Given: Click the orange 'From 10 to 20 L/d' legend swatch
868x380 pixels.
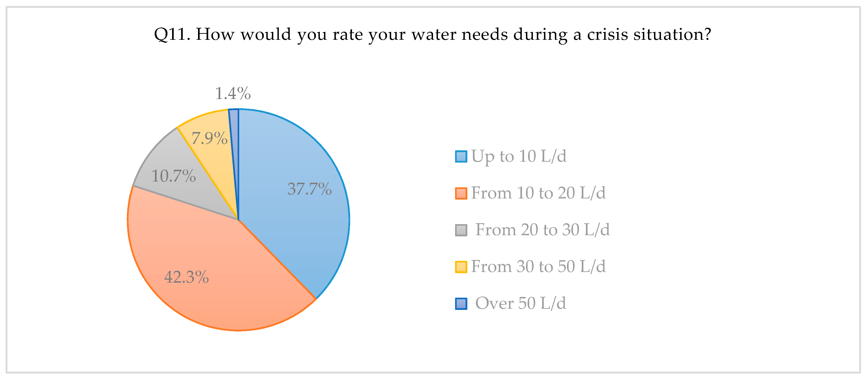Looking at the screenshot, I should pyautogui.click(x=461, y=194).
